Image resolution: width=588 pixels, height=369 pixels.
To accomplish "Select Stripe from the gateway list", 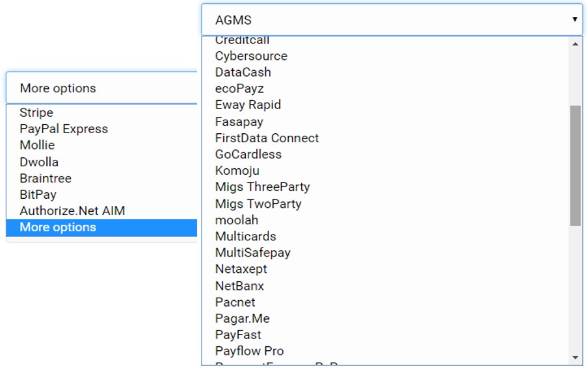I will click(x=36, y=113).
